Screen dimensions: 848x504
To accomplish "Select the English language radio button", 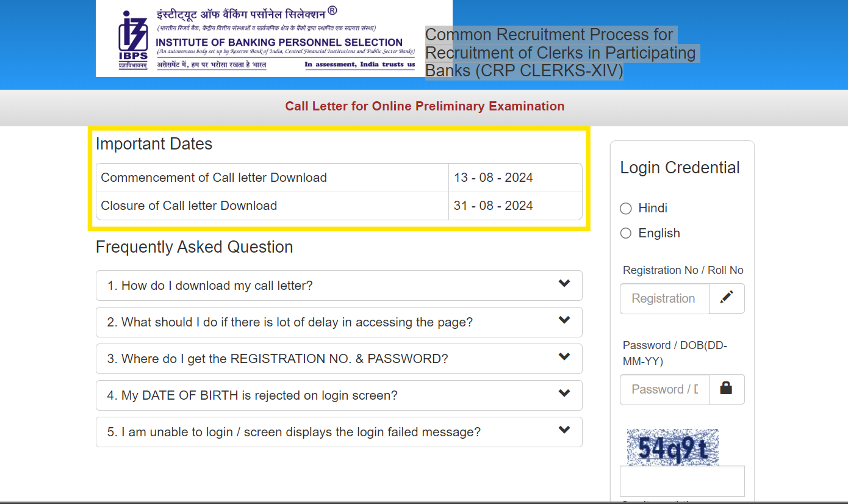I will pyautogui.click(x=626, y=234).
